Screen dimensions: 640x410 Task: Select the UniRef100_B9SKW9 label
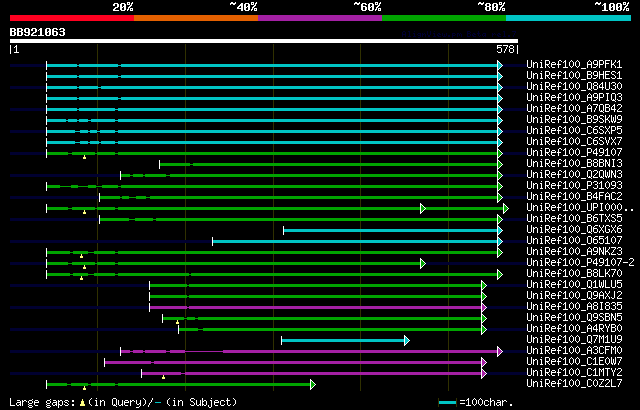coord(574,120)
